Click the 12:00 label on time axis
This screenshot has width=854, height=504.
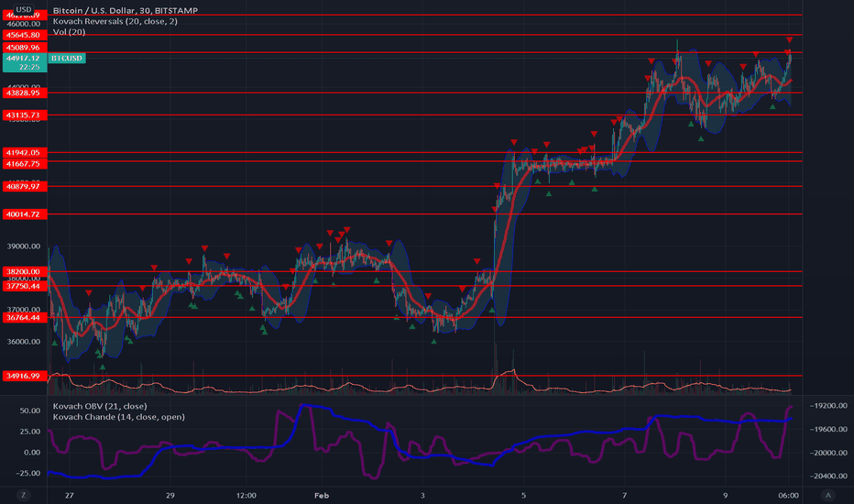[246, 495]
